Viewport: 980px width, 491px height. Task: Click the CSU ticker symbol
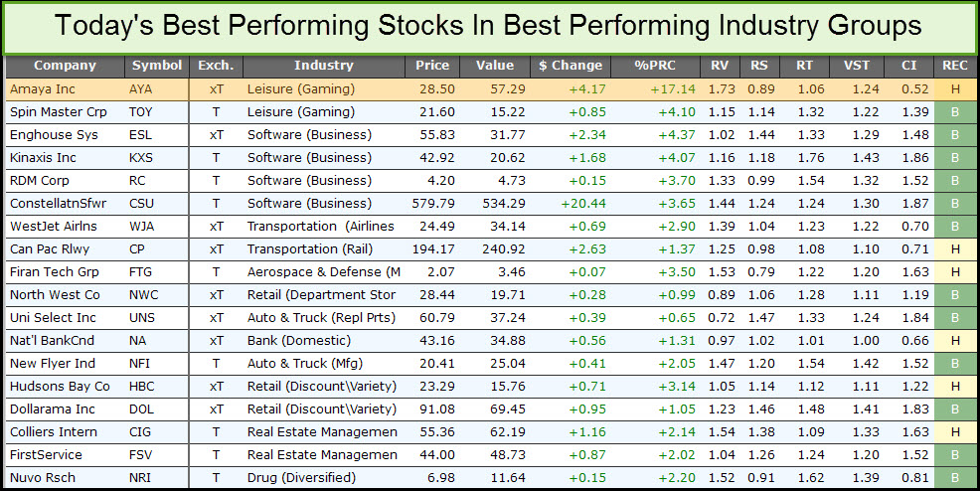pos(141,204)
